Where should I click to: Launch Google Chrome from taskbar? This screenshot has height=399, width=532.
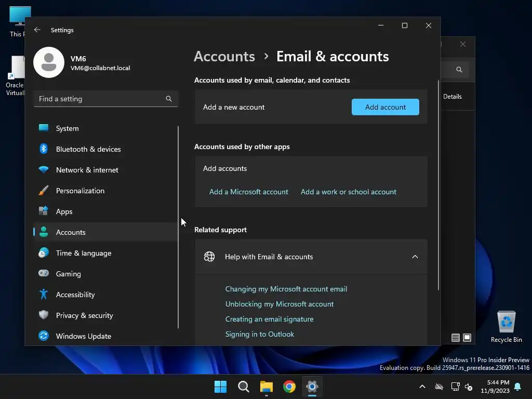pyautogui.click(x=289, y=387)
